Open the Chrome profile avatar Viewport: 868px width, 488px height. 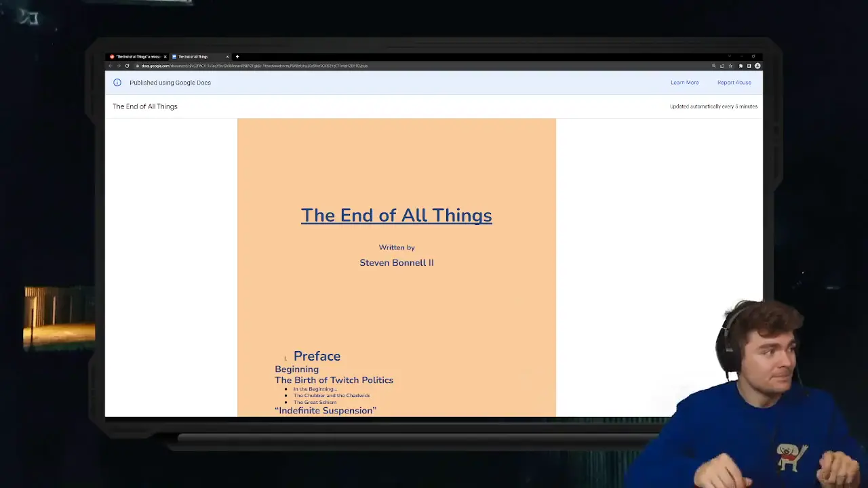757,66
